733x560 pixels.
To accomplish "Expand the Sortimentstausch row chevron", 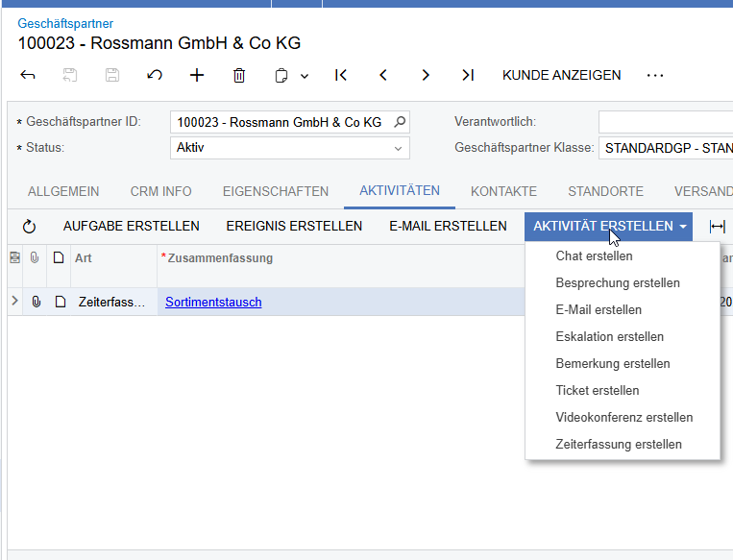I will tap(14, 301).
